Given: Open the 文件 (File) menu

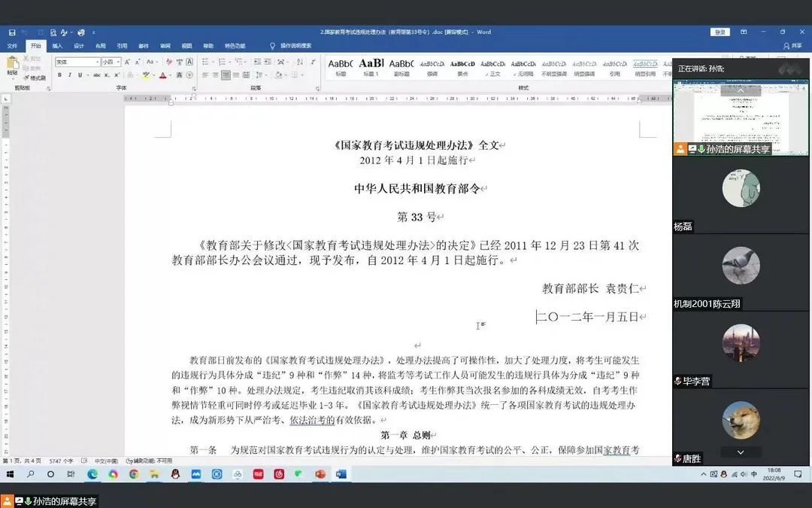Looking at the screenshot, I should click(12, 46).
